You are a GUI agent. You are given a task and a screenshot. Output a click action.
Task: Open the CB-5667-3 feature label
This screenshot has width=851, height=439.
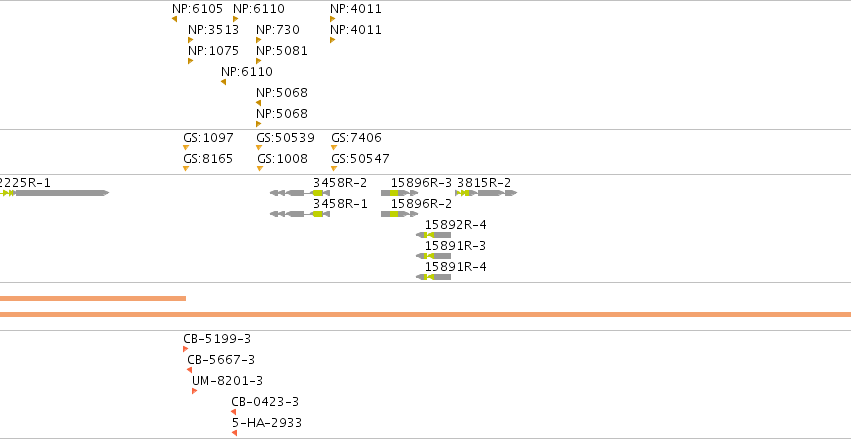(x=221, y=360)
